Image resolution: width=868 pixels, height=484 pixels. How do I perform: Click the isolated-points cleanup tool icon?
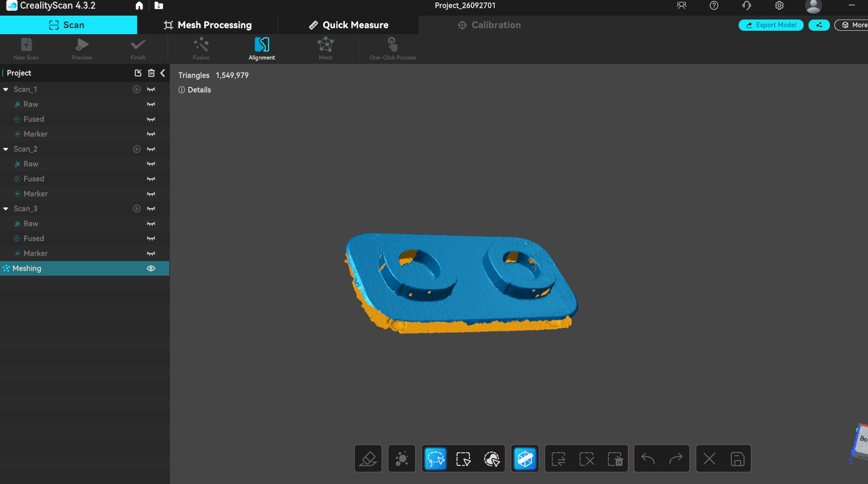[402, 459]
